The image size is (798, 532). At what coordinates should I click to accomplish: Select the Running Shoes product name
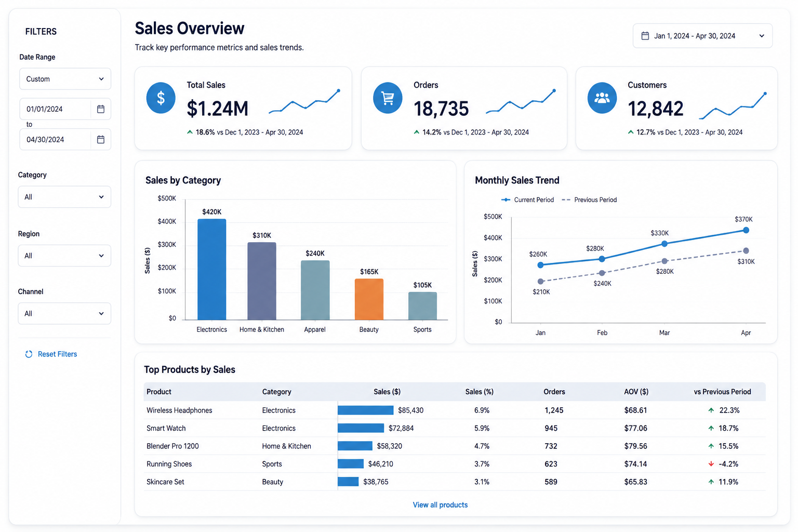pos(169,464)
